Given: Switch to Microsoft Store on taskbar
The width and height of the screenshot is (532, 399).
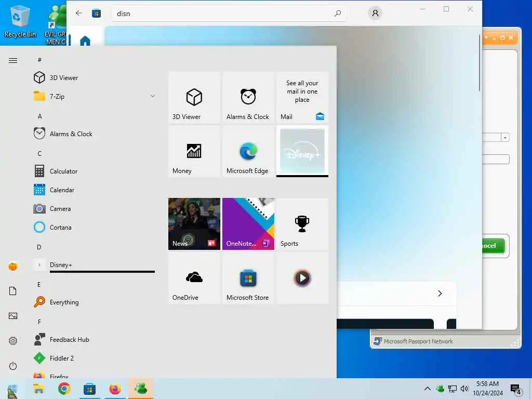Looking at the screenshot, I should click(89, 389).
